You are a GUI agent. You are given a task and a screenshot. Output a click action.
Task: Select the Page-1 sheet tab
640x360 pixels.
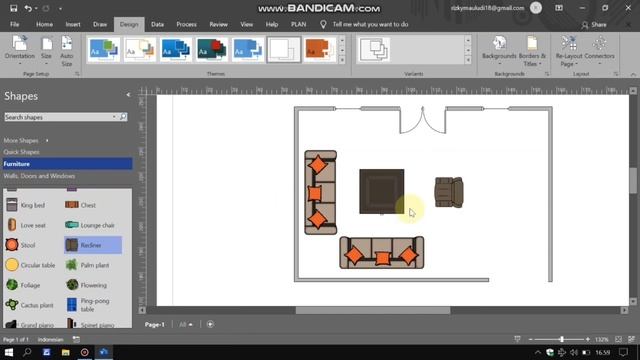[155, 324]
